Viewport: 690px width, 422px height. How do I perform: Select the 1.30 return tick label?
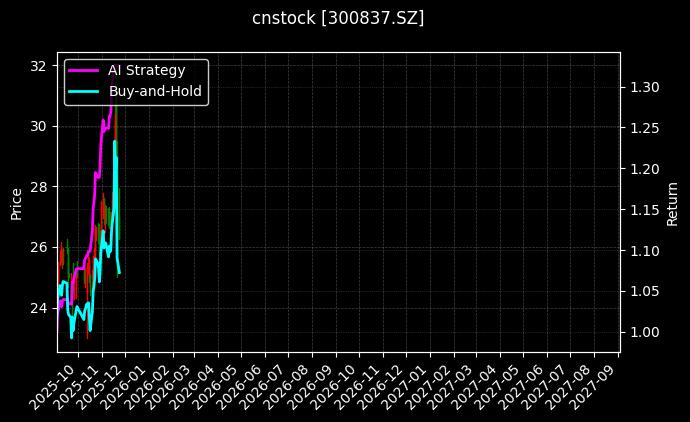click(645, 87)
